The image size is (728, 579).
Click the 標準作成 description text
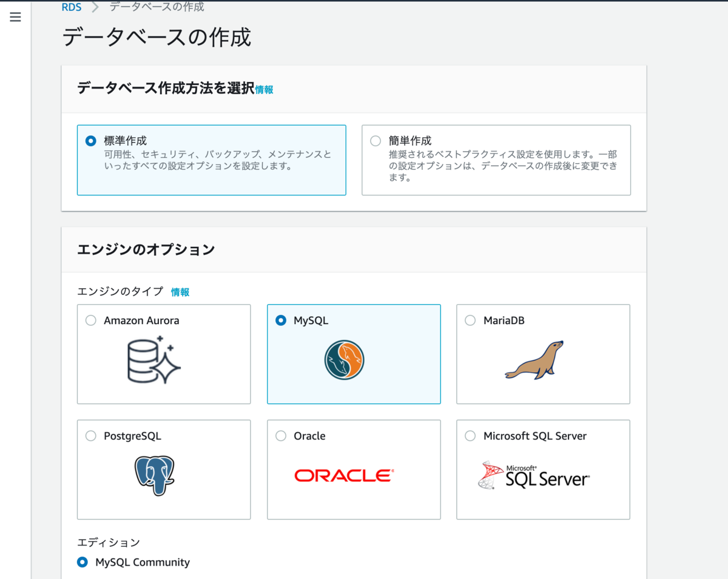pyautogui.click(x=218, y=160)
